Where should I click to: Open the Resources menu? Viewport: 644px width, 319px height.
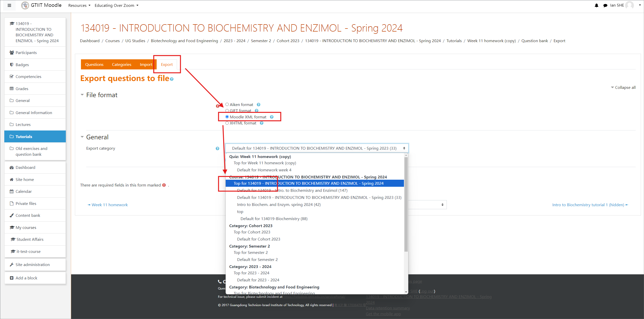point(79,5)
